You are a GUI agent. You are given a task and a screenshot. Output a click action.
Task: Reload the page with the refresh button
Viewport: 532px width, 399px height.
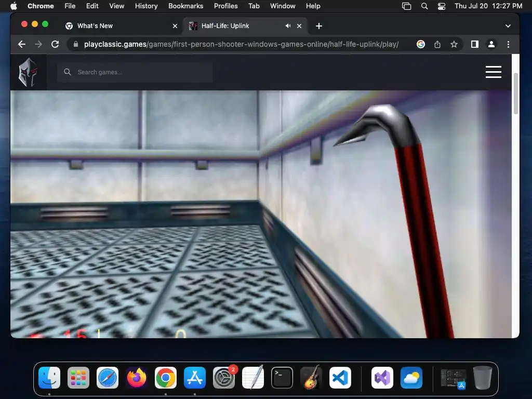click(x=55, y=45)
